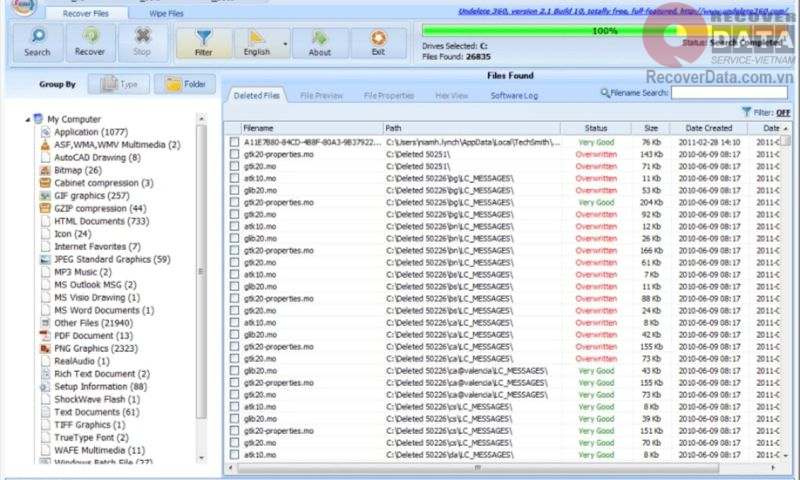The image size is (800, 480).
Task: Click the Recover toolbar icon
Action: click(90, 43)
